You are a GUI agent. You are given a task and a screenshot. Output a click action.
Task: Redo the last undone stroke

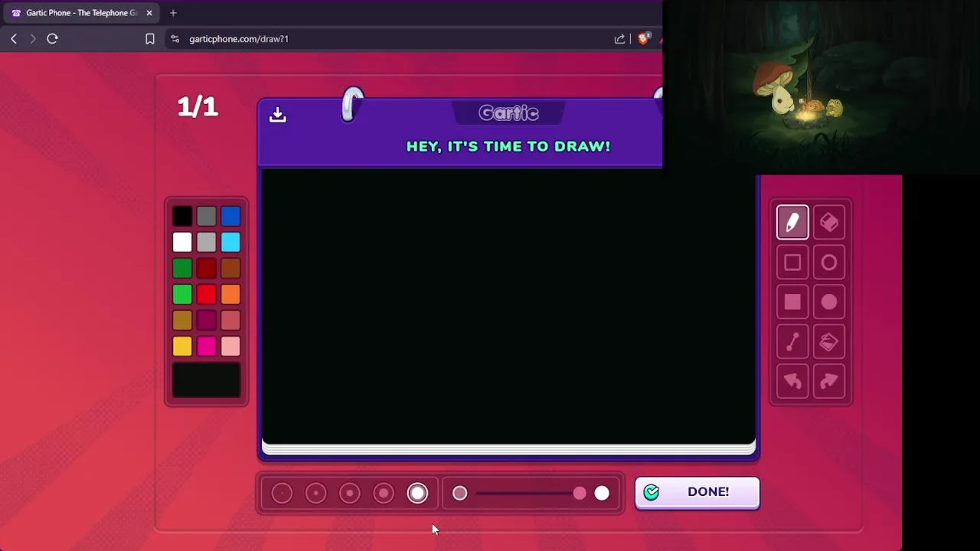pos(829,382)
